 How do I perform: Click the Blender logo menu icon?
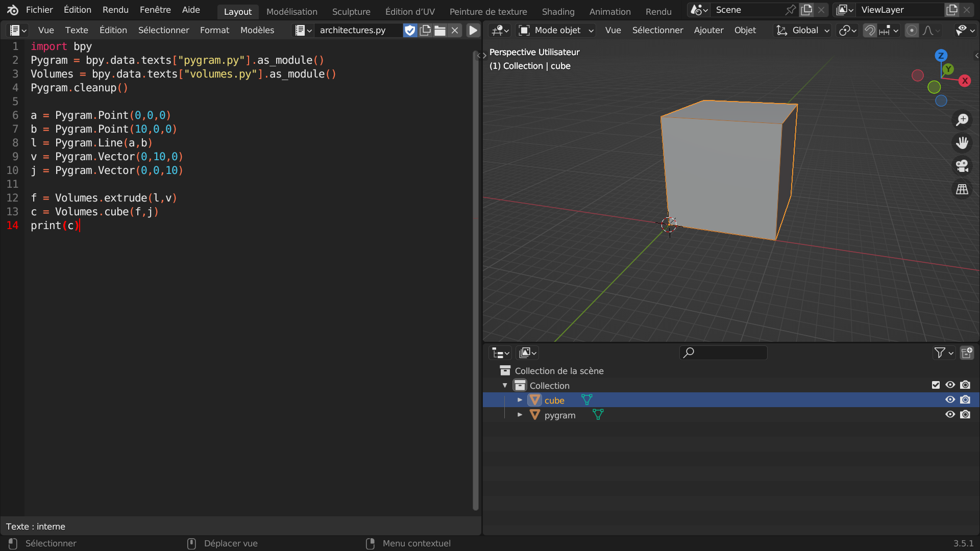[x=13, y=10]
